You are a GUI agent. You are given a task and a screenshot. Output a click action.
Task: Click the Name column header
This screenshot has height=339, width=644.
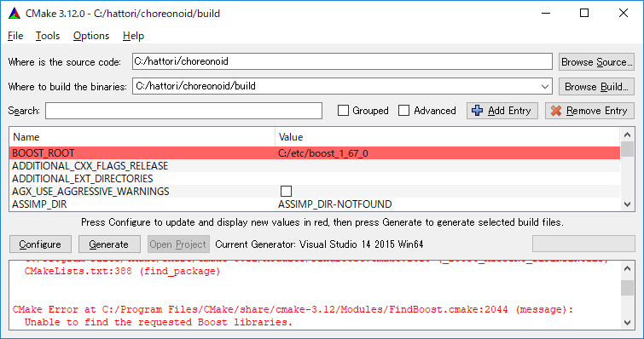[x=142, y=137]
